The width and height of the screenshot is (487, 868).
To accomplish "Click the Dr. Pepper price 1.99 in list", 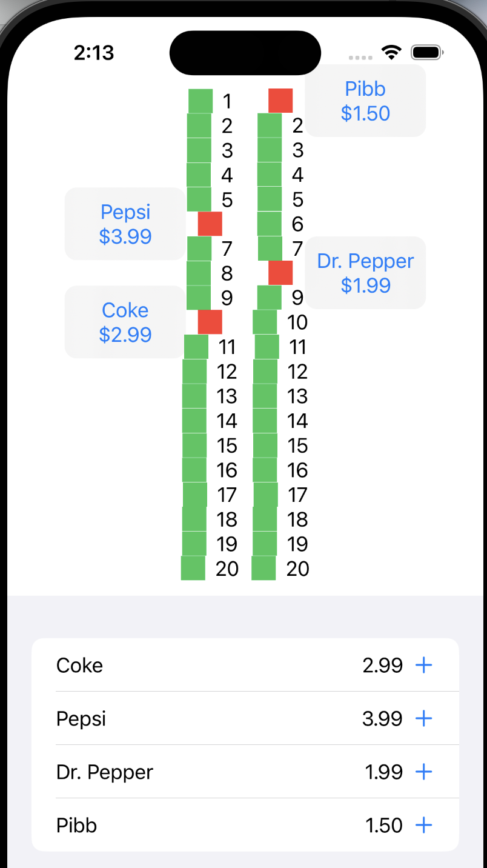I will click(383, 772).
